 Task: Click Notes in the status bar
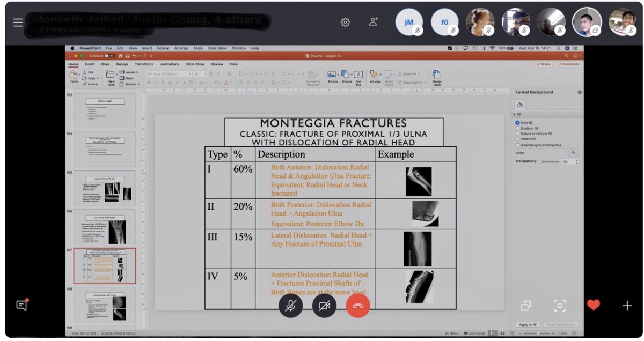(x=452, y=333)
